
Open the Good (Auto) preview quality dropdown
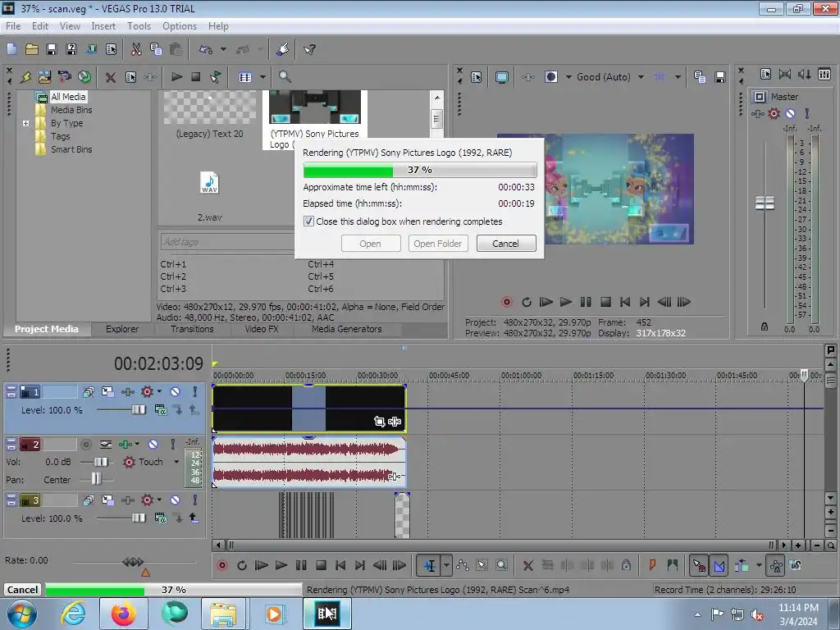click(x=641, y=77)
